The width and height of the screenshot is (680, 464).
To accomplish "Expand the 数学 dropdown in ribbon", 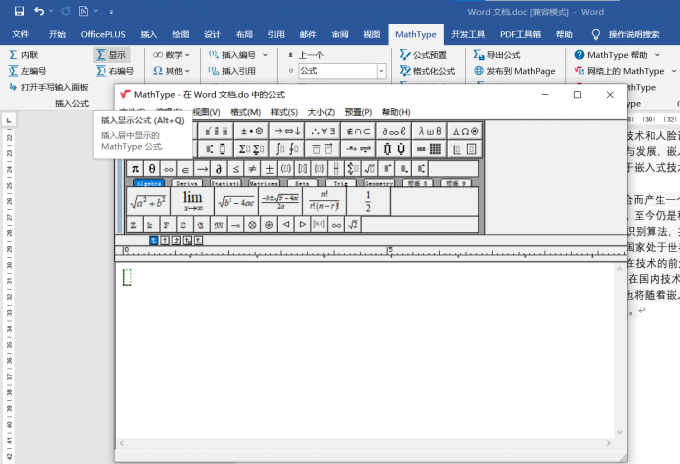I will tap(174, 55).
